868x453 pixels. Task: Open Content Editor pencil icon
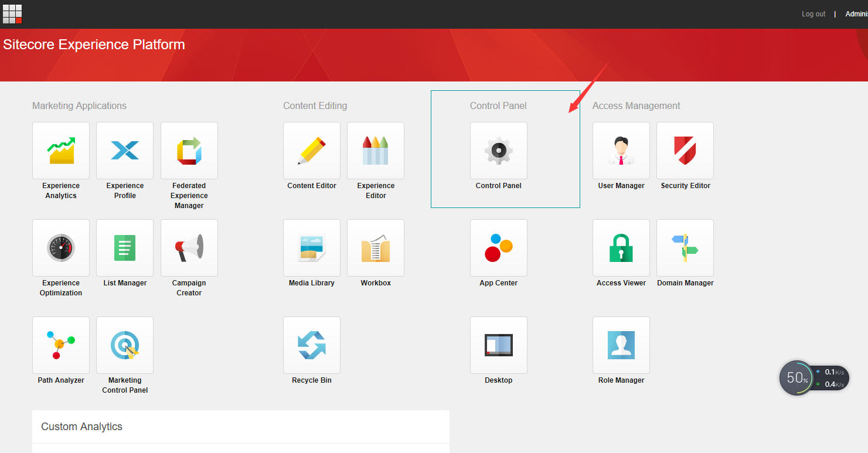point(312,151)
